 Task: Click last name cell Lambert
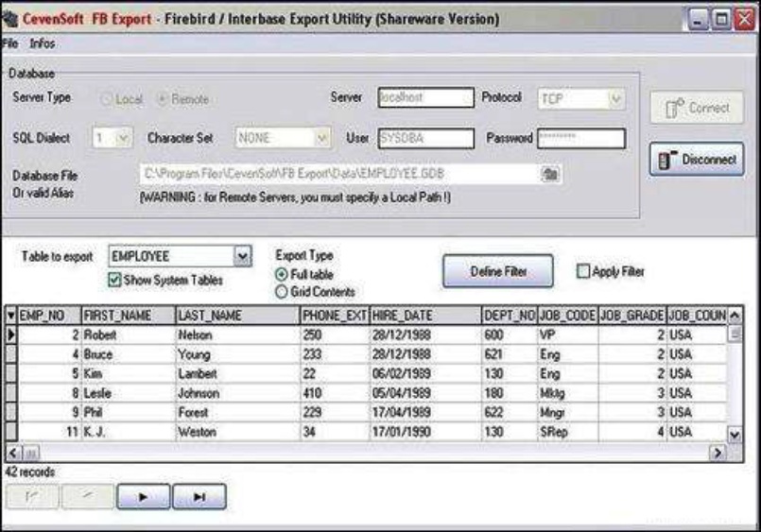[x=238, y=373]
